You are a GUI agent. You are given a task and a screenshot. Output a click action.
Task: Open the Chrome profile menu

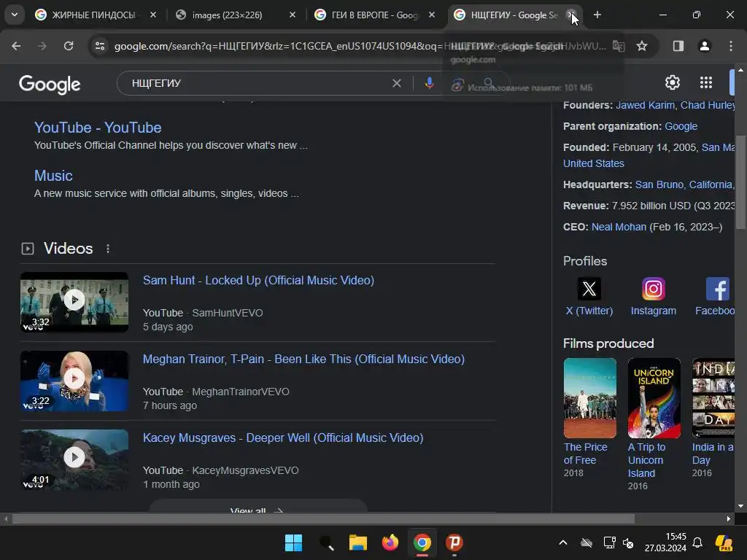click(x=704, y=46)
